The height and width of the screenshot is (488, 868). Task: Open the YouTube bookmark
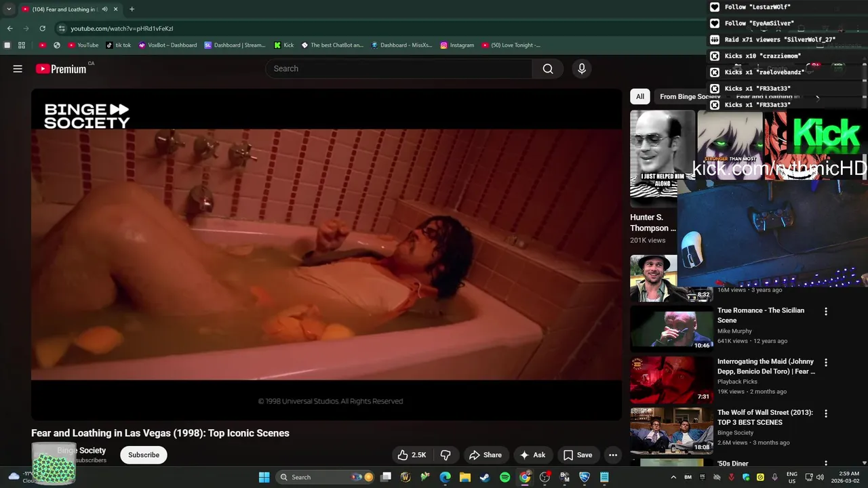83,45
